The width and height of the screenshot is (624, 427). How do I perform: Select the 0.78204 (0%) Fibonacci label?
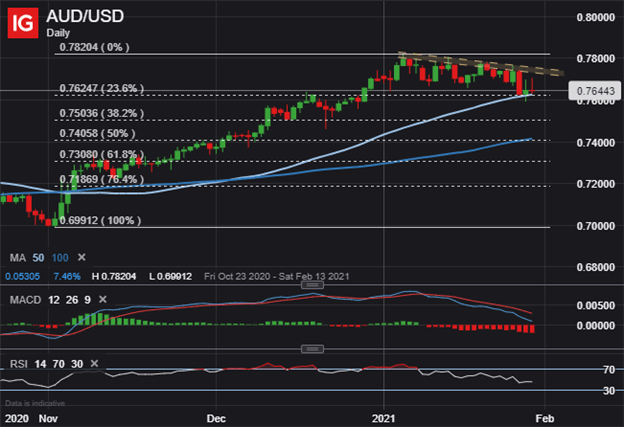click(94, 47)
